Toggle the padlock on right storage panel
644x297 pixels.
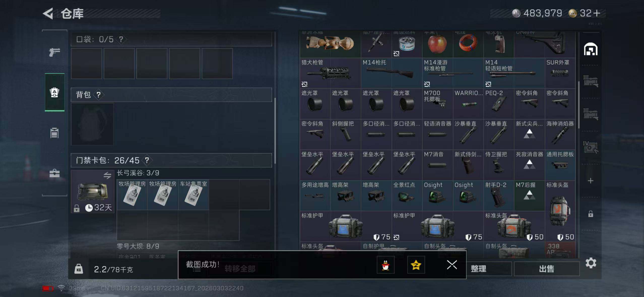[591, 214]
